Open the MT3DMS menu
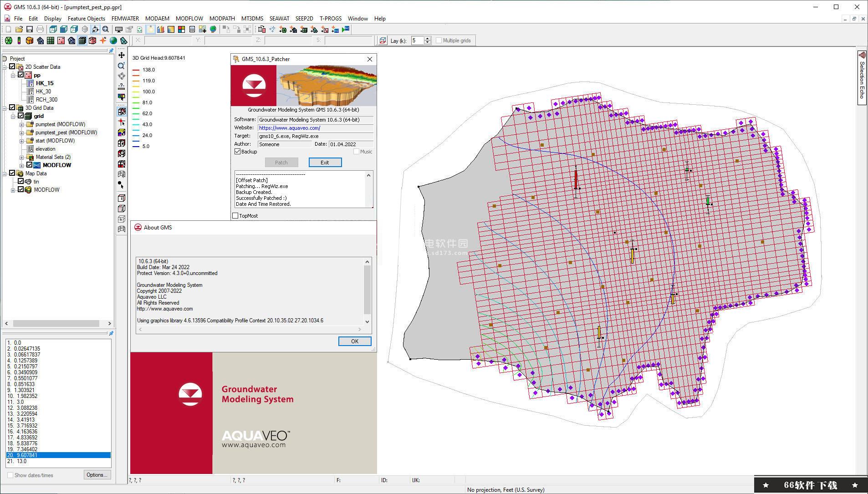The image size is (868, 494). point(252,19)
